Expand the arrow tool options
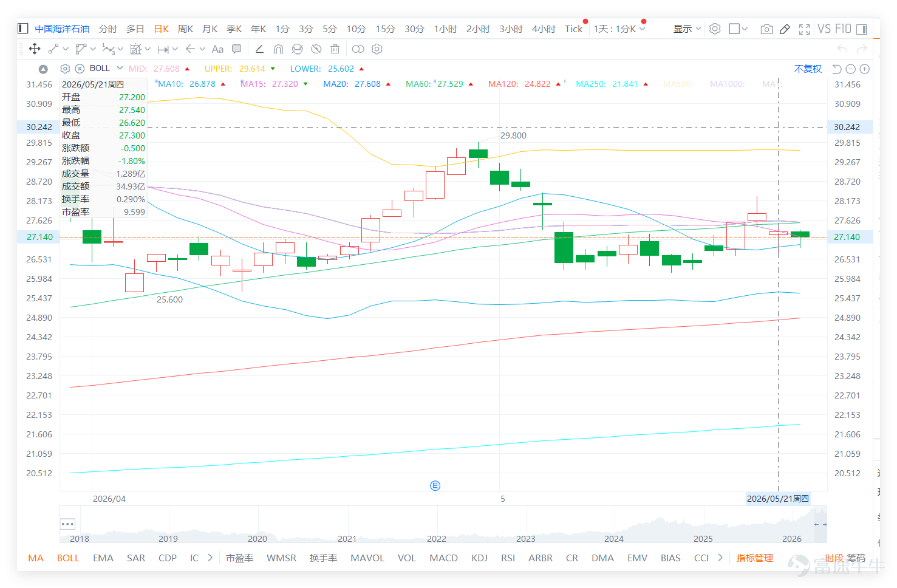The image size is (897, 588). (x=202, y=49)
